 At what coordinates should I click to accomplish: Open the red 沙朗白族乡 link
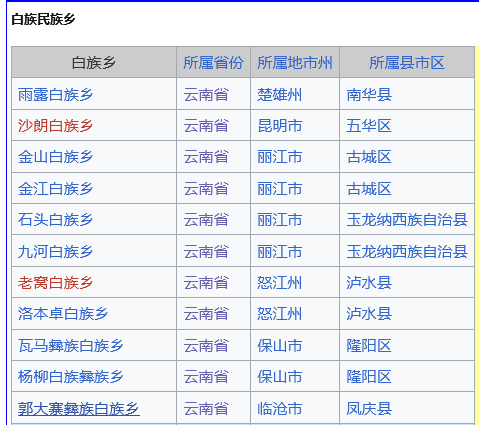pyautogui.click(x=55, y=126)
